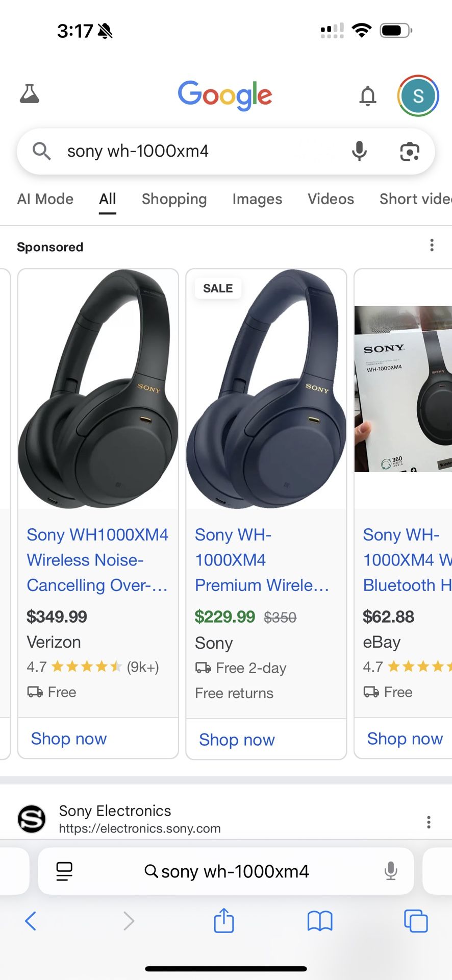Go back to previous page
The image size is (452, 980).
tap(31, 921)
